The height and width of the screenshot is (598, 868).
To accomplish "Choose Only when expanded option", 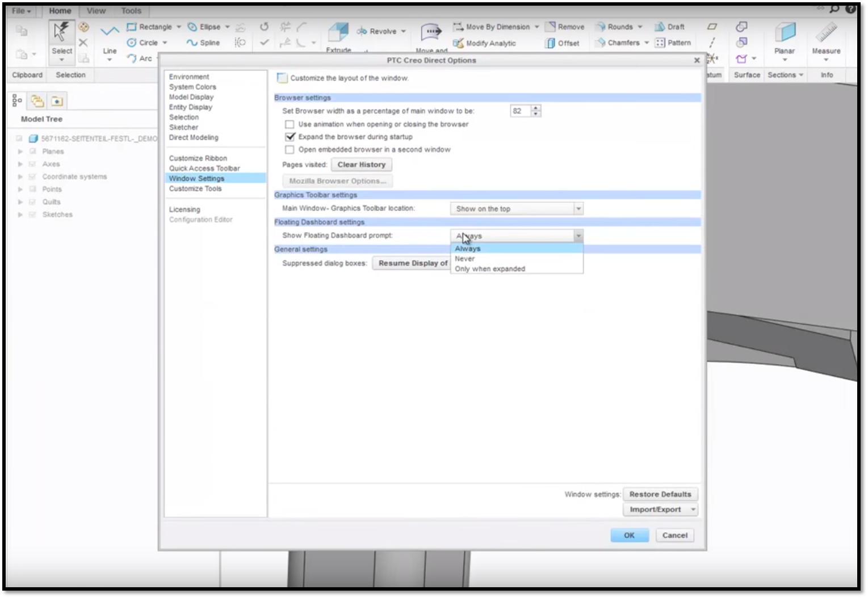I will [x=516, y=269].
